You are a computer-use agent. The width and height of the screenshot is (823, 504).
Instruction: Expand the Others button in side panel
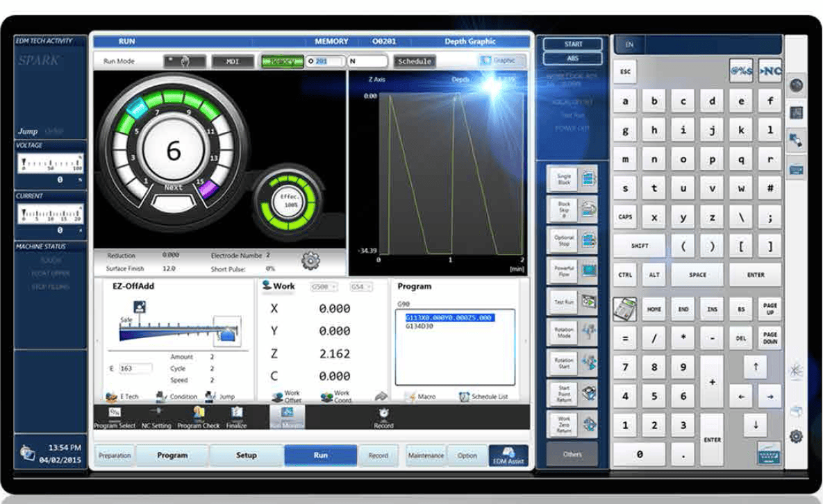click(x=572, y=454)
